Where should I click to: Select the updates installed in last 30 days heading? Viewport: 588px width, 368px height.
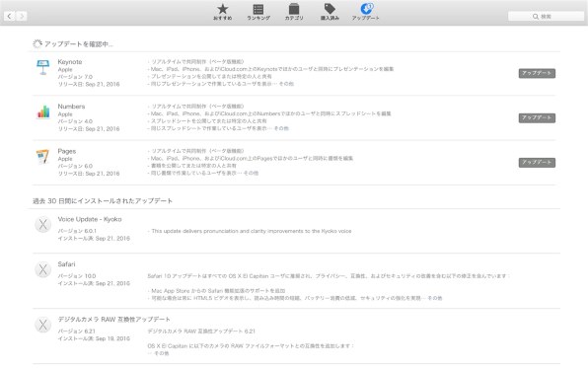(x=103, y=201)
